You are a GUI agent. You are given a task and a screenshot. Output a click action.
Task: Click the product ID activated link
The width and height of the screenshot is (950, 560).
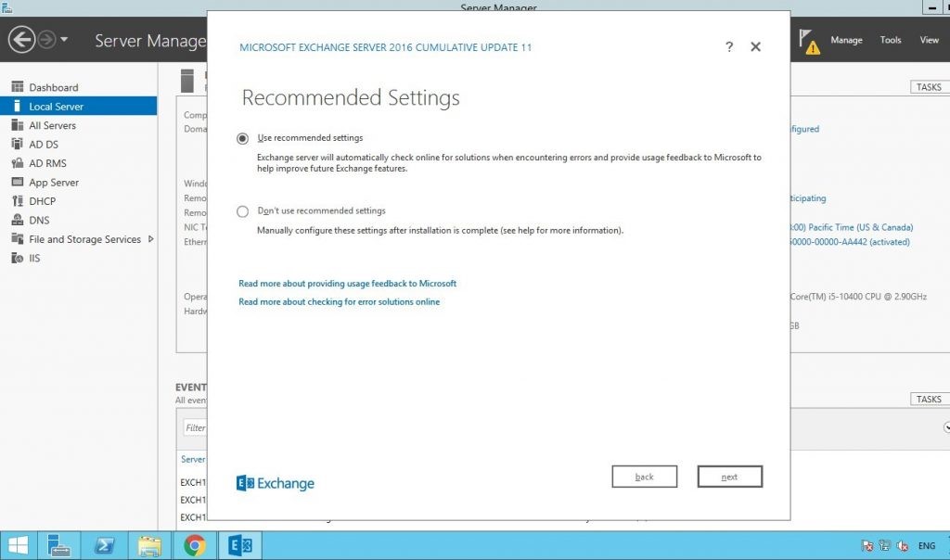(850, 242)
